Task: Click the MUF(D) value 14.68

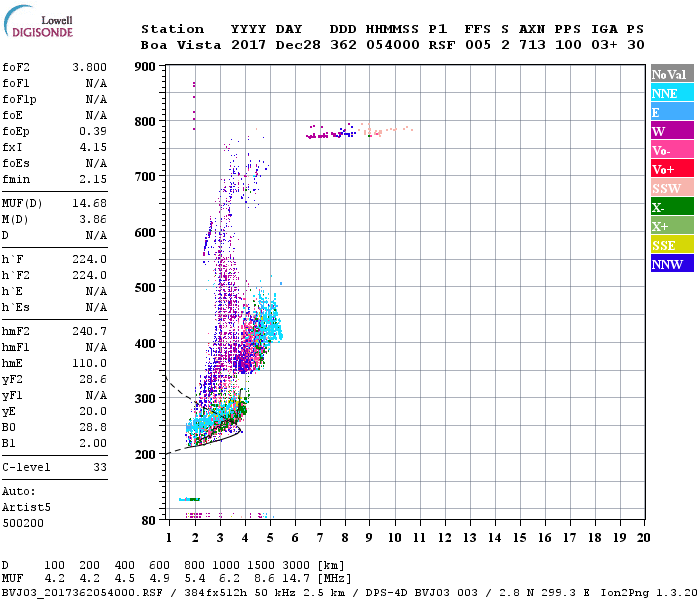Action: pyautogui.click(x=89, y=203)
